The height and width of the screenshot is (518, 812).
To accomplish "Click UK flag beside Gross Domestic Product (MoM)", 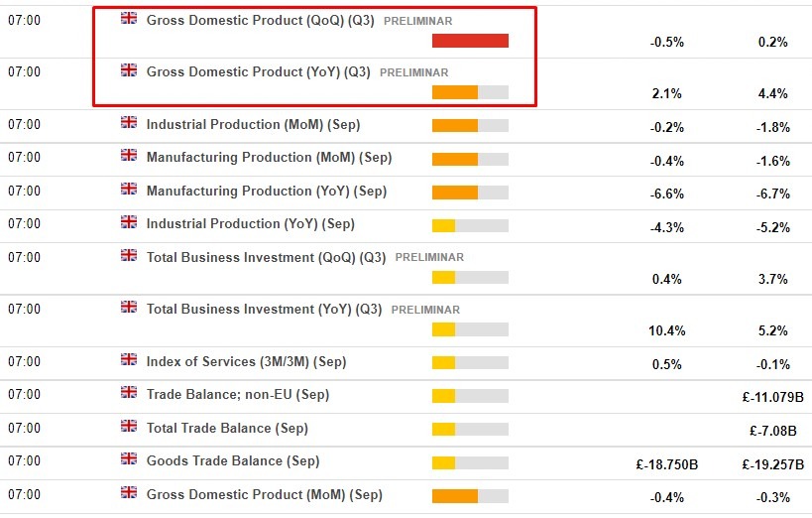I will pyautogui.click(x=129, y=492).
